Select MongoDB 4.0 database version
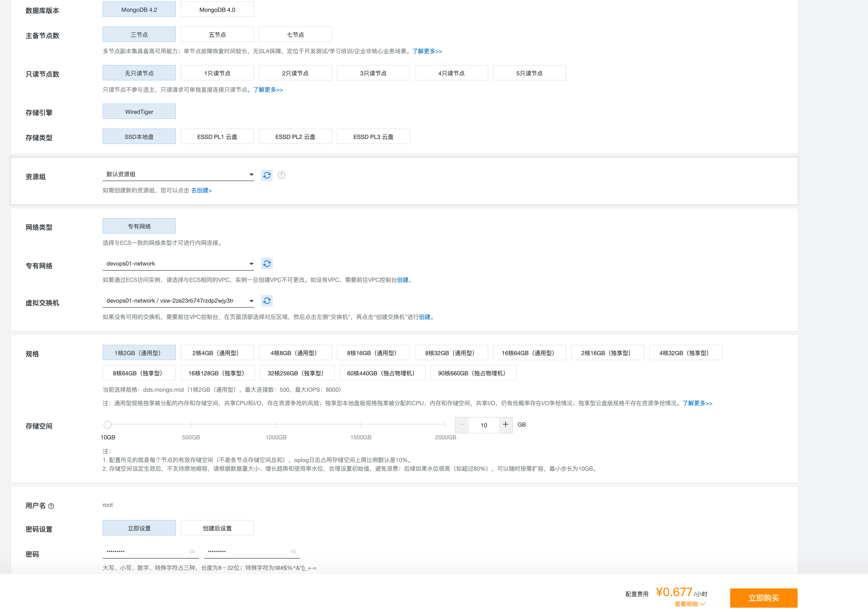This screenshot has width=868, height=612. 217,9
